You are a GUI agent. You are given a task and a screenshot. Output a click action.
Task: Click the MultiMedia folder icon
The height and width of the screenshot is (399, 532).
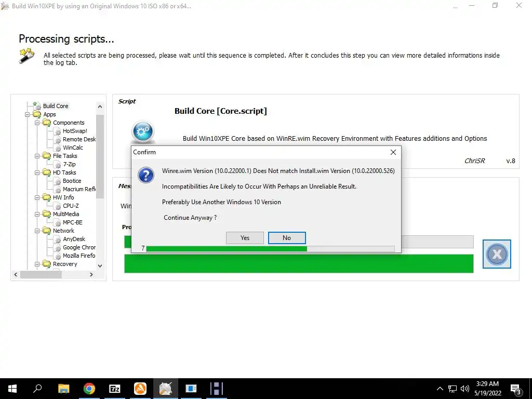[x=47, y=214]
